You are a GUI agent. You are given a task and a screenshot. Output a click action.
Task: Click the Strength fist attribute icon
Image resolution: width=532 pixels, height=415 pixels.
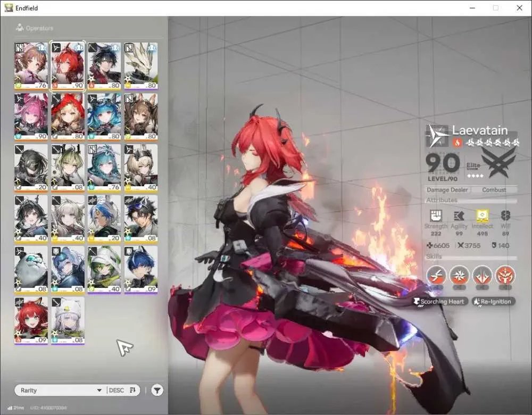click(436, 215)
